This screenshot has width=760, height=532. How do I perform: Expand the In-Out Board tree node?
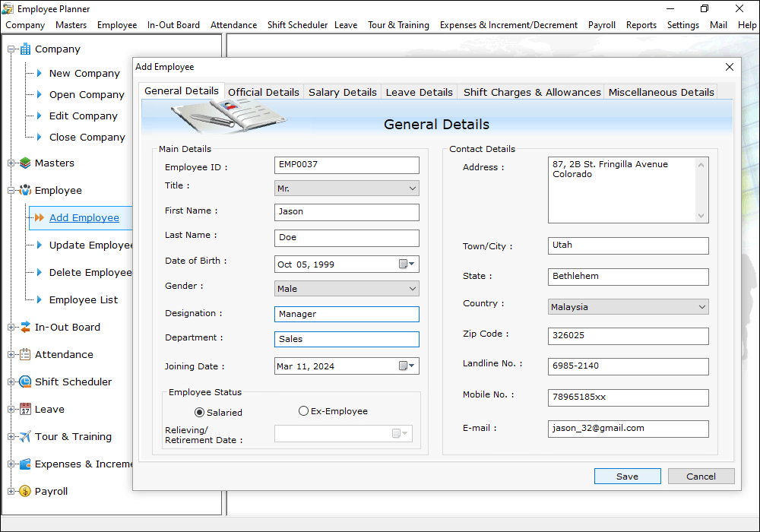click(x=11, y=327)
